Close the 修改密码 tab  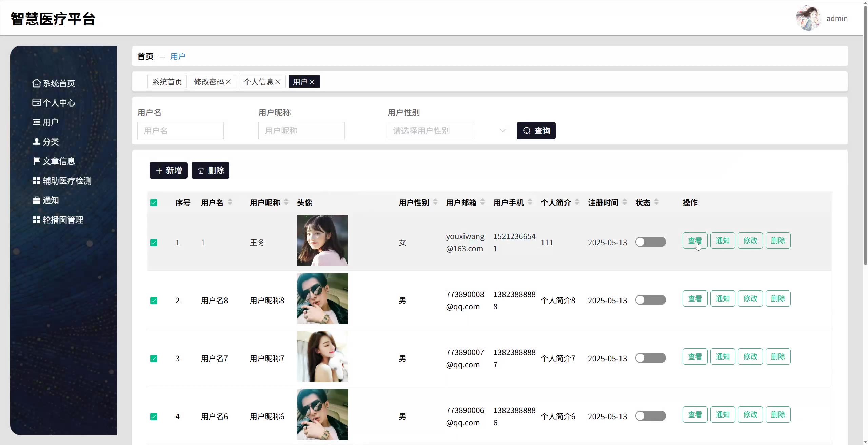(228, 82)
